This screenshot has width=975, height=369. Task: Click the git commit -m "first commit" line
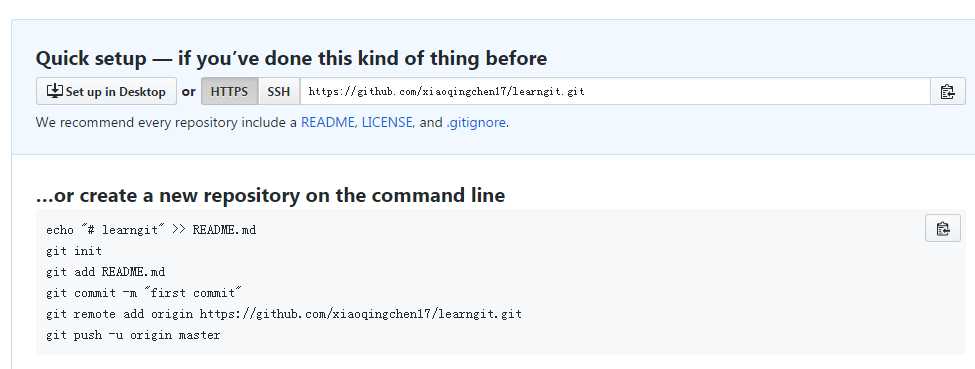[144, 293]
